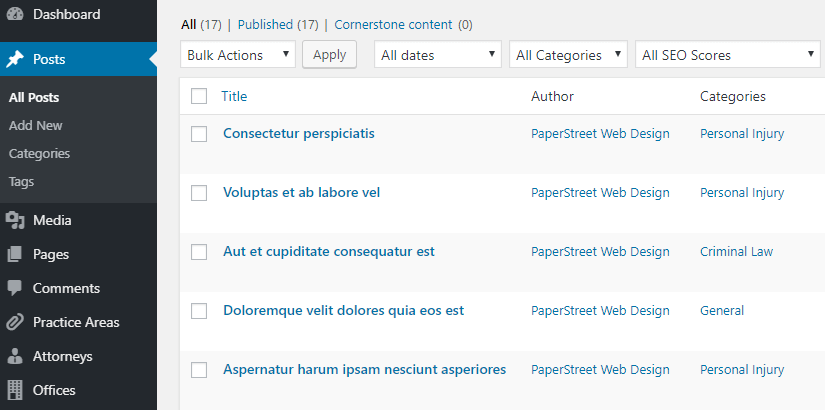The width and height of the screenshot is (825, 410).
Task: Open the Attorneys menu label
Action: tap(63, 356)
